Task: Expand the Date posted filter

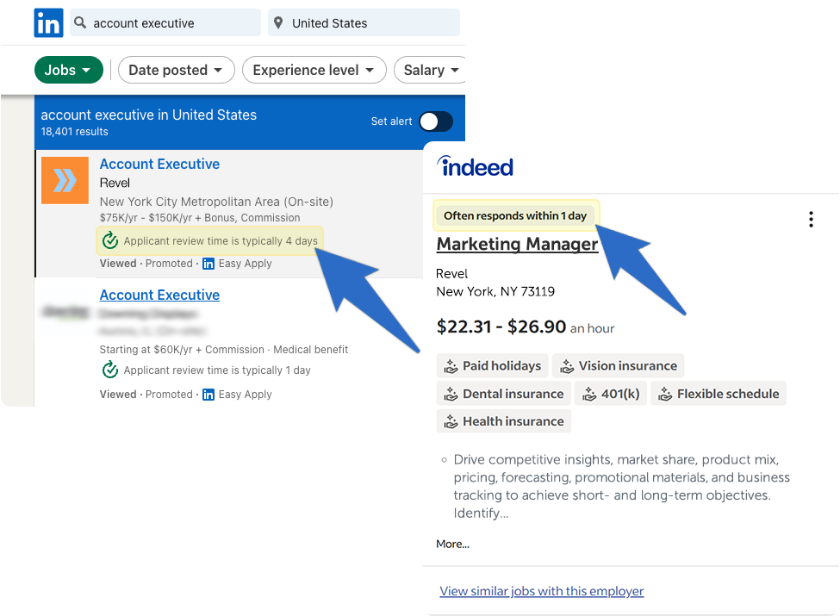Action: pyautogui.click(x=177, y=70)
